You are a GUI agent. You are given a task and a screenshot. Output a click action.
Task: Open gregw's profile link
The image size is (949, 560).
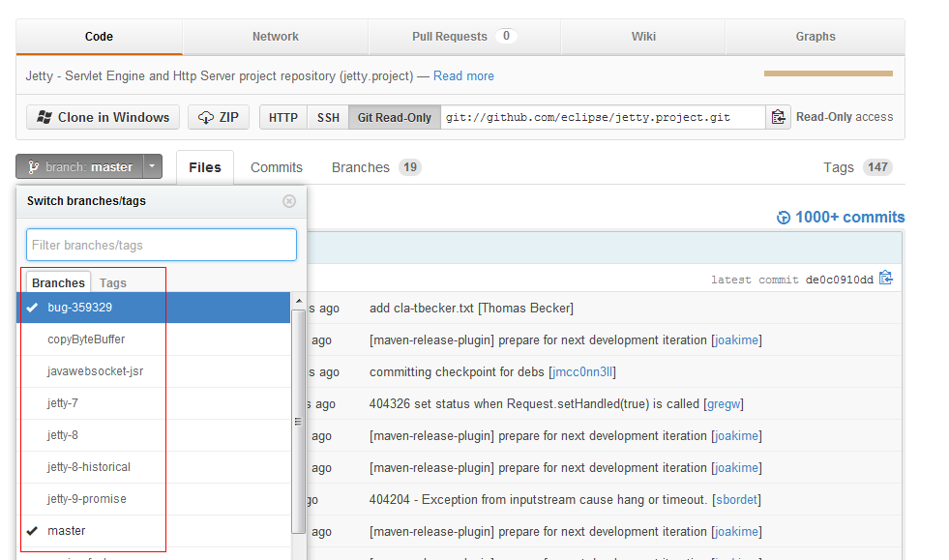coord(724,404)
